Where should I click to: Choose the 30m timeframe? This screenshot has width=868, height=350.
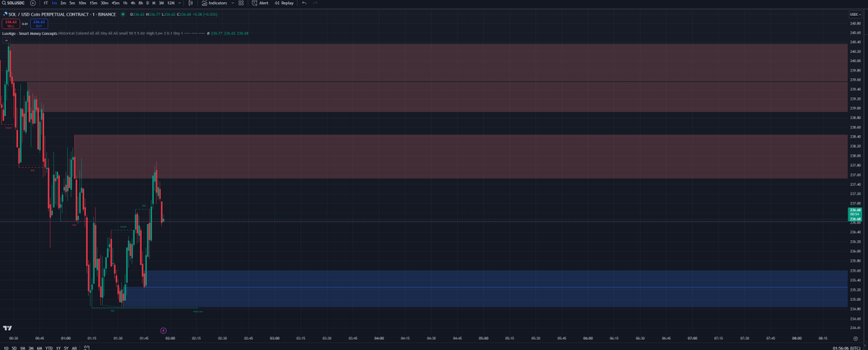[104, 3]
